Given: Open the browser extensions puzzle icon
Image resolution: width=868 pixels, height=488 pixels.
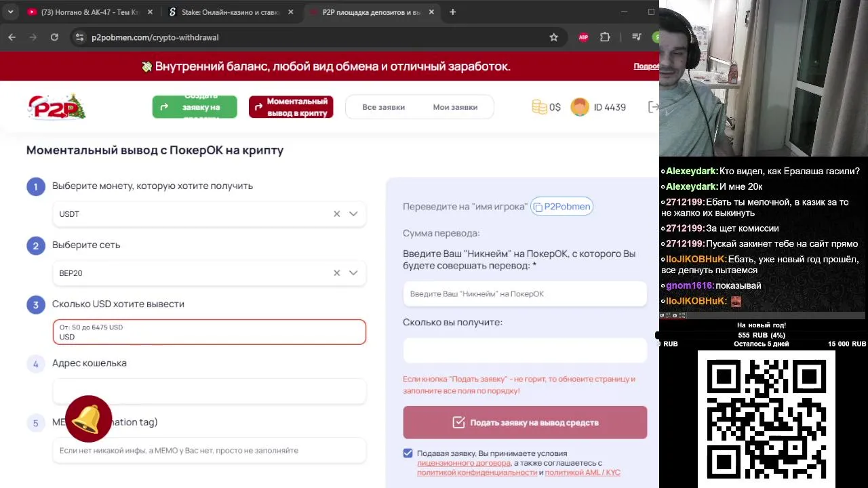Looking at the screenshot, I should pos(605,37).
